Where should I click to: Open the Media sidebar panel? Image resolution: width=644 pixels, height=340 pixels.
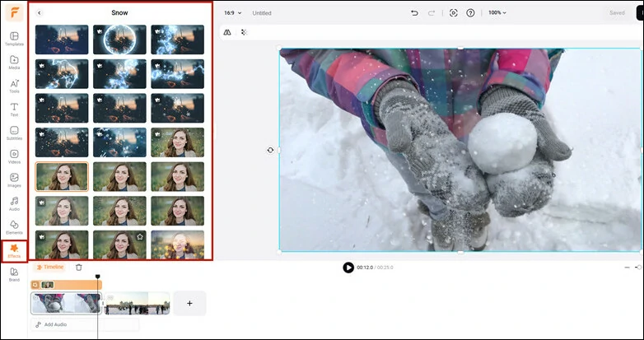click(14, 63)
